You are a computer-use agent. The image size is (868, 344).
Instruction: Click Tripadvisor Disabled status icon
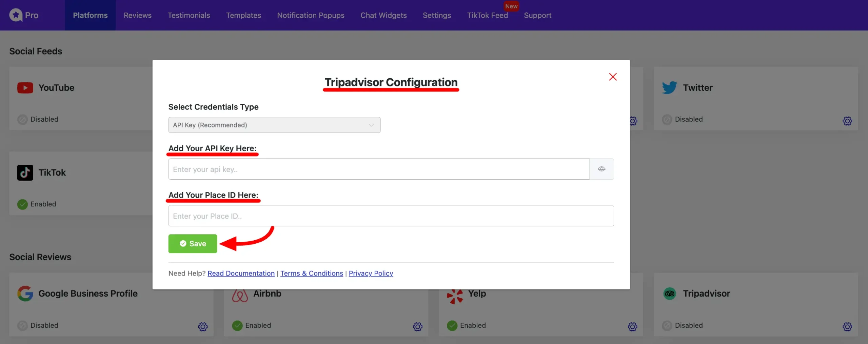point(667,326)
